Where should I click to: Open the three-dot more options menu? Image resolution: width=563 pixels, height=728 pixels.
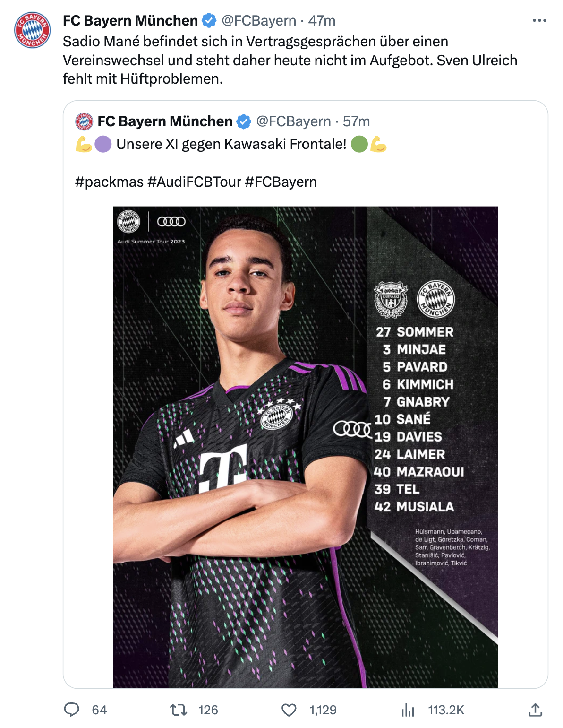pyautogui.click(x=539, y=21)
